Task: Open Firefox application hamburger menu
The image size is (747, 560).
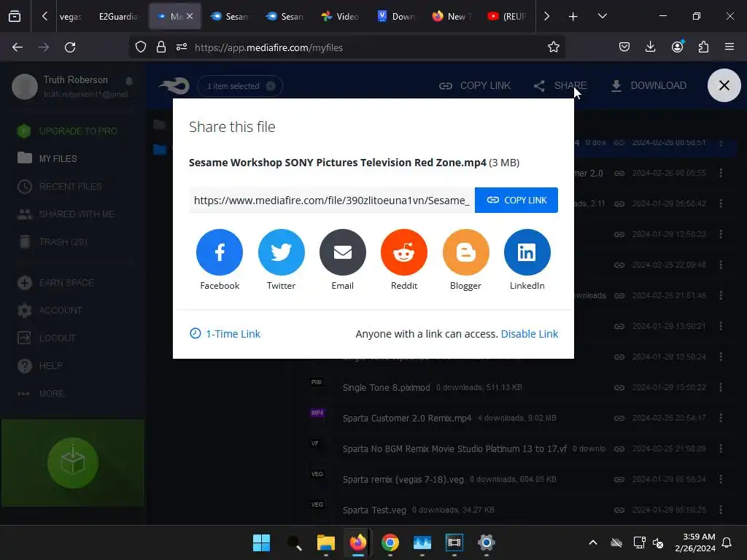Action: 729,47
